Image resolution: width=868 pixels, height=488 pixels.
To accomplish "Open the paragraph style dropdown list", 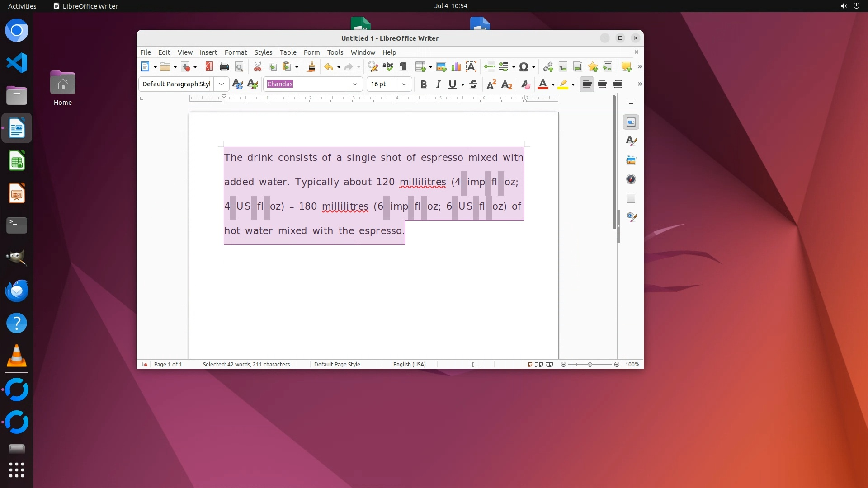I will tap(221, 84).
